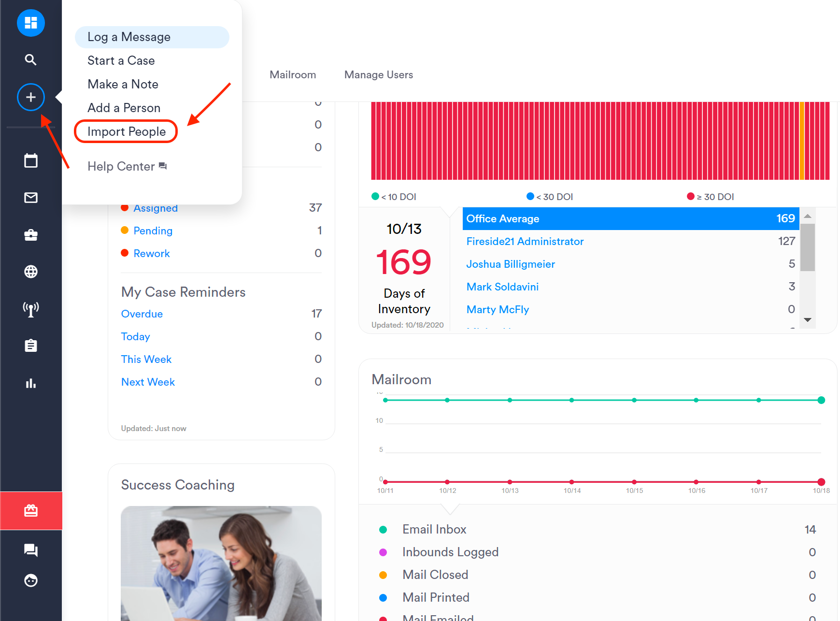
Task: Toggle the Email Inbox mailroom indicator
Action: tap(384, 529)
